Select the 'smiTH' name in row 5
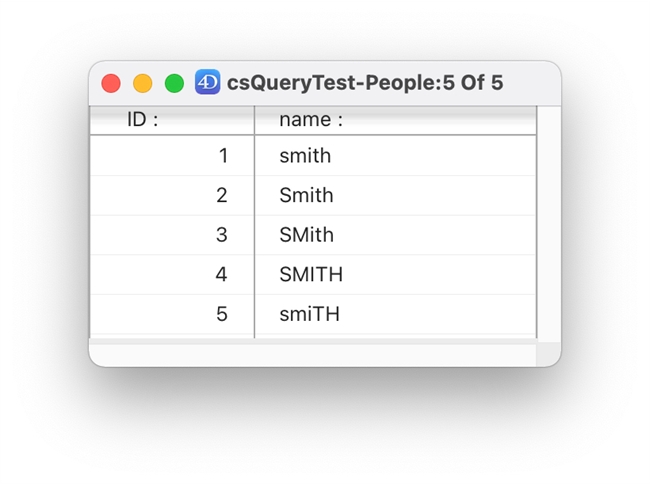 pos(309,314)
